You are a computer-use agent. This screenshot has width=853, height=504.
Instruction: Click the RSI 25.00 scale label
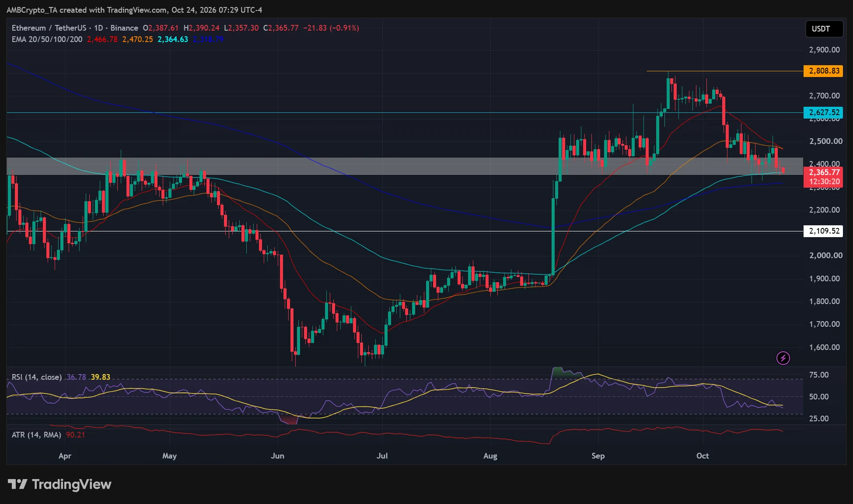point(819,419)
